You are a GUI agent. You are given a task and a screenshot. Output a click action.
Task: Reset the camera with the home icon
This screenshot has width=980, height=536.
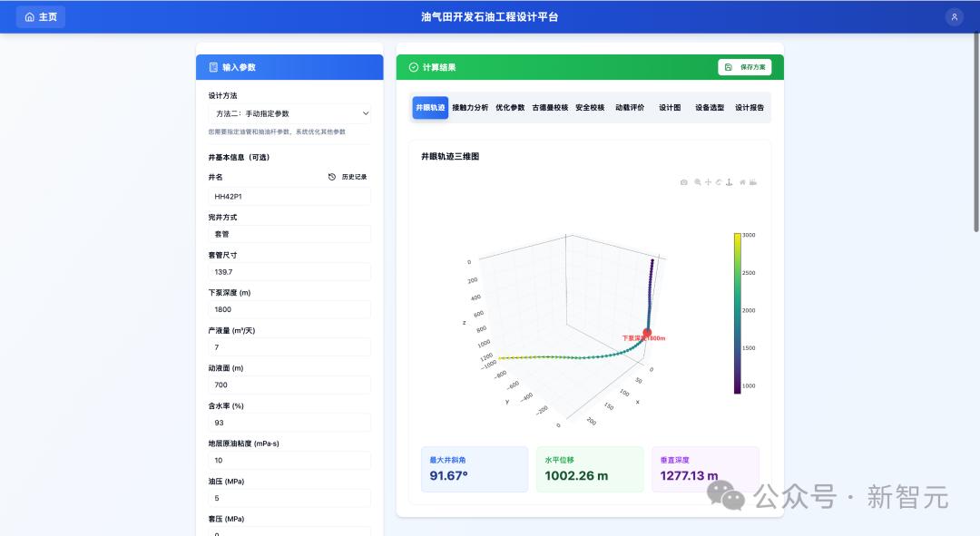pos(742,182)
